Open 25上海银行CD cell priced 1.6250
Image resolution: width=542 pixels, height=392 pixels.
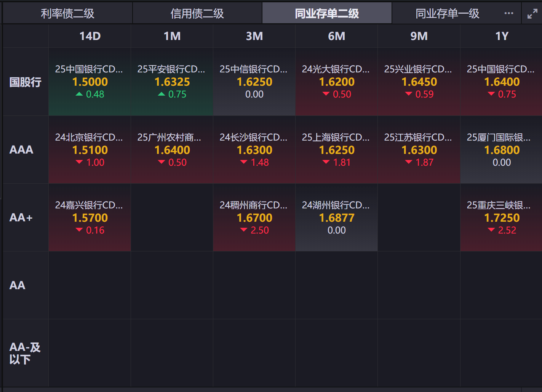point(337,150)
